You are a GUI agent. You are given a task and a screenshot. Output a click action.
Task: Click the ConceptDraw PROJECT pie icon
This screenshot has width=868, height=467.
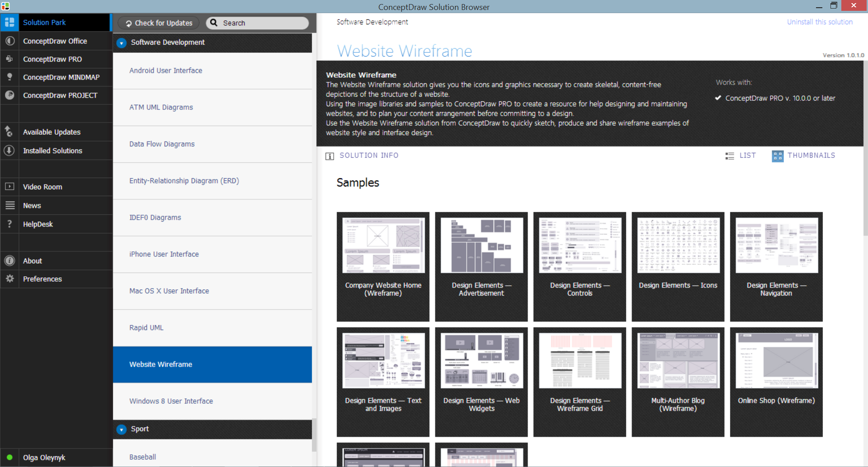point(9,95)
